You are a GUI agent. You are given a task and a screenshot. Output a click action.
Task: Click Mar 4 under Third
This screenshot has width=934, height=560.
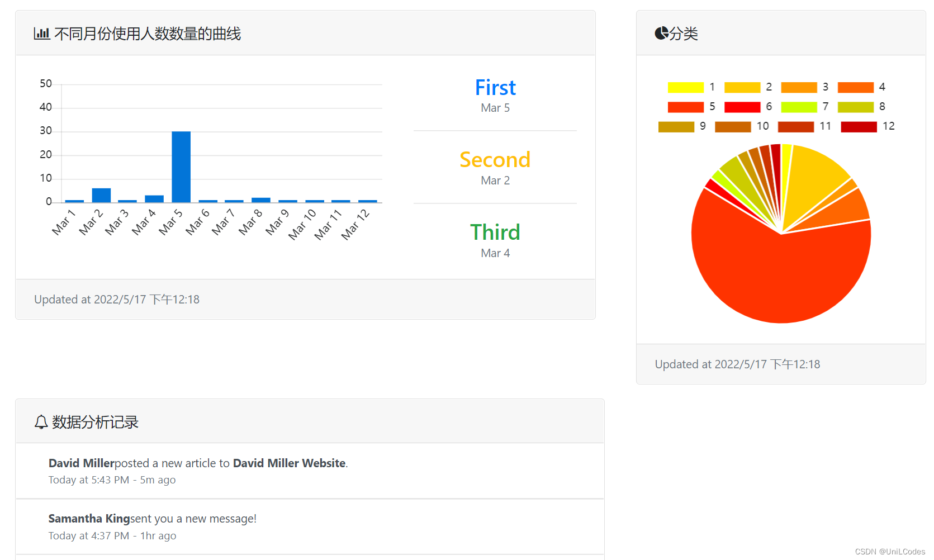tap(495, 253)
